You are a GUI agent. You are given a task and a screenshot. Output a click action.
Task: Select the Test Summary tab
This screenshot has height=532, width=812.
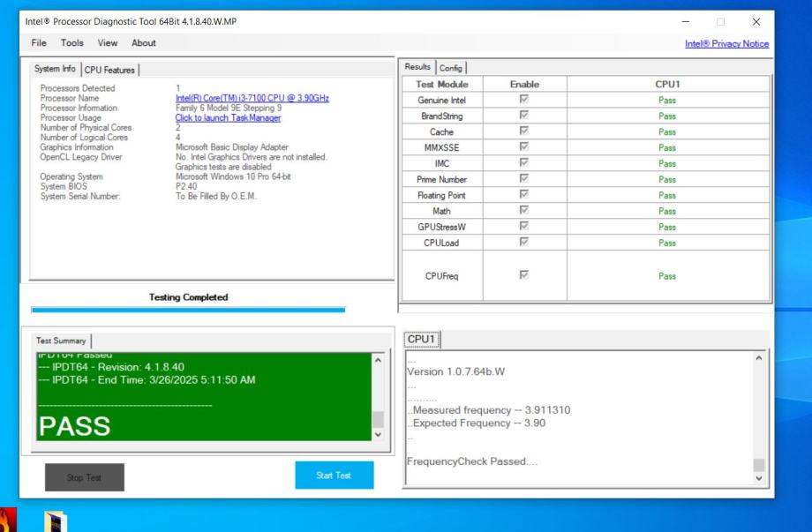coord(61,341)
